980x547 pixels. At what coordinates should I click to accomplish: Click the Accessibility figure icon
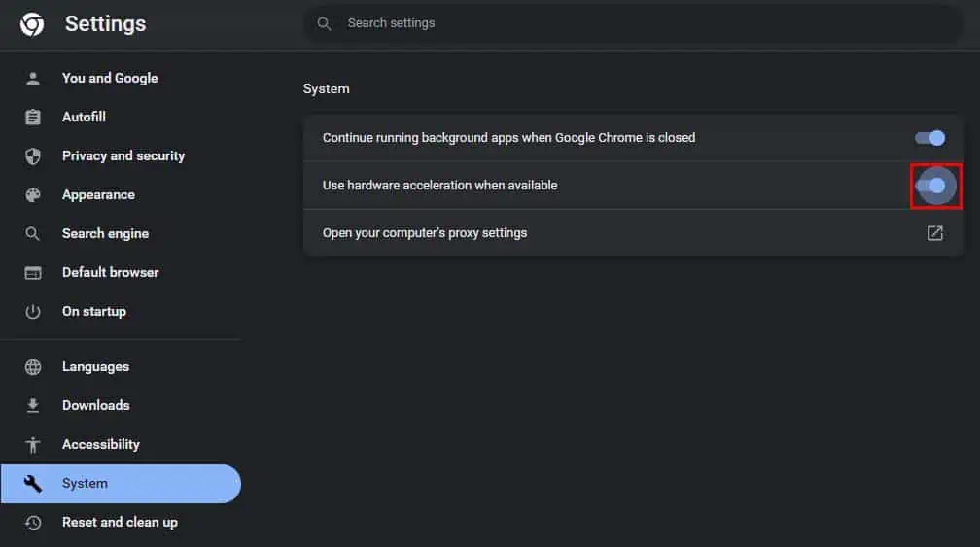pos(33,445)
